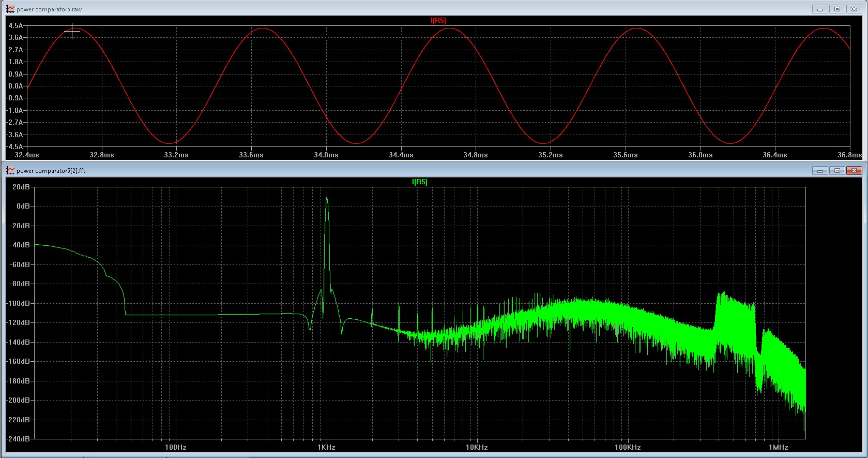868x458 pixels.
Task: Click the 34.4ms time axis label
Action: pos(401,155)
